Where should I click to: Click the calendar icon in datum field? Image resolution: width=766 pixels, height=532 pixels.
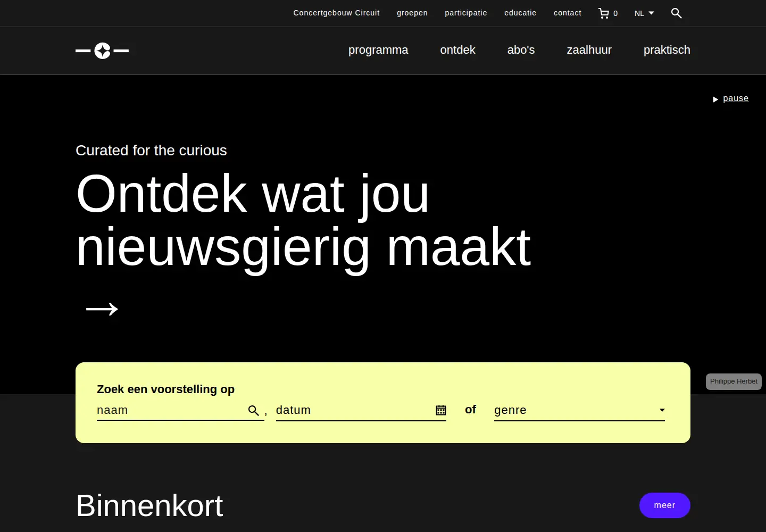click(x=441, y=410)
